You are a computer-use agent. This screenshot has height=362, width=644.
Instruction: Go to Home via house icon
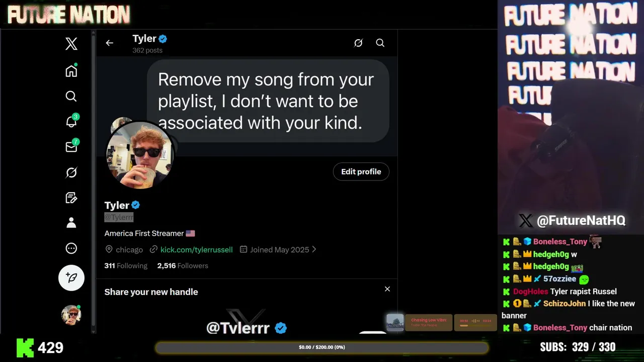pyautogui.click(x=71, y=70)
